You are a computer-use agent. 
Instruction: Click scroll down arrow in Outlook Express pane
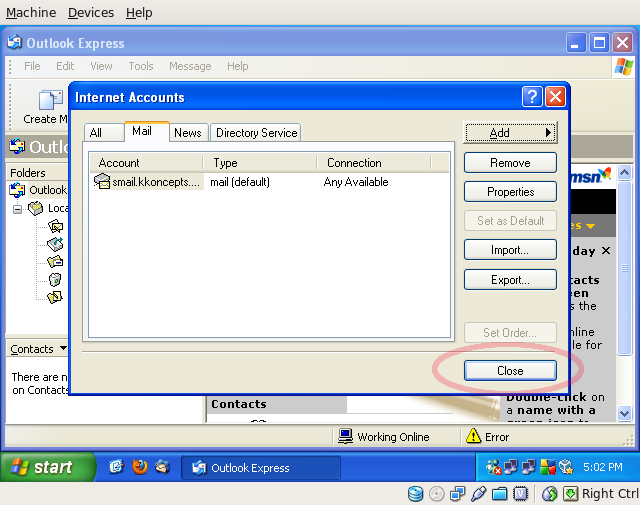click(x=624, y=413)
